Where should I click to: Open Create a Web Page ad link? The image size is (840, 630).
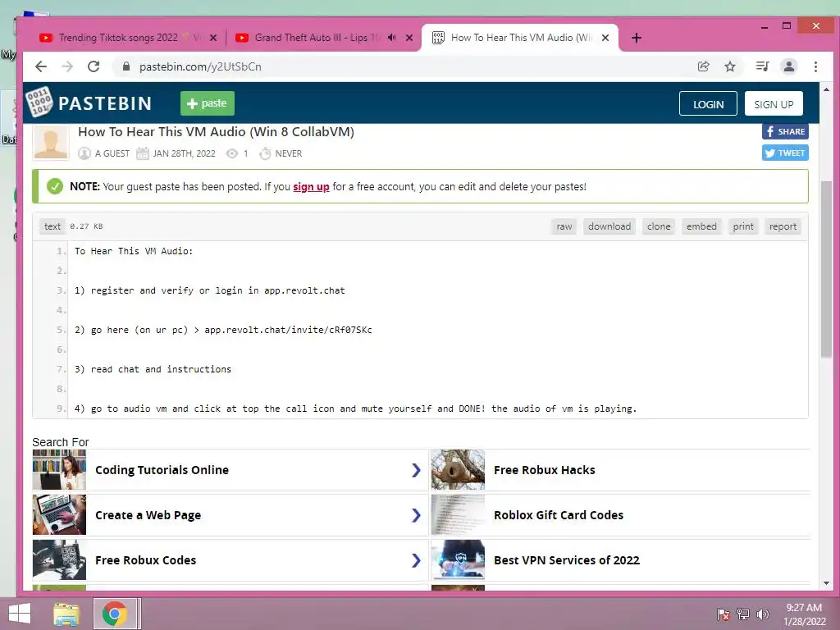(x=148, y=515)
